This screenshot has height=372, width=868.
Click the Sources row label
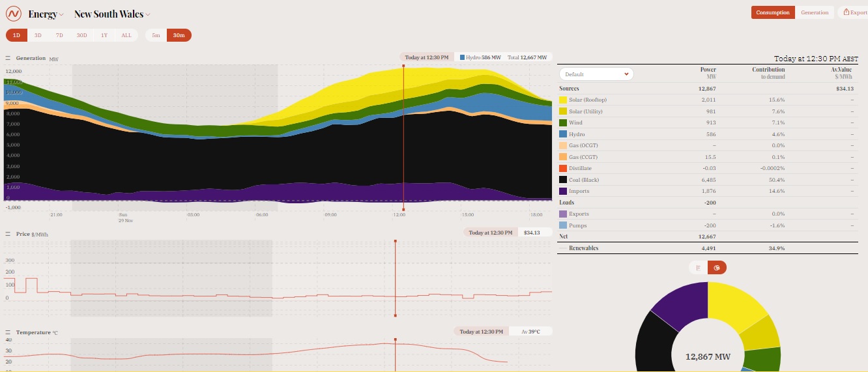point(569,89)
